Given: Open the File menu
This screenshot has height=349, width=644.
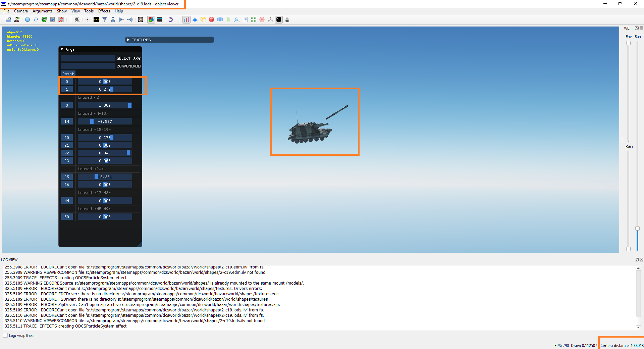Looking at the screenshot, I should pos(6,11).
